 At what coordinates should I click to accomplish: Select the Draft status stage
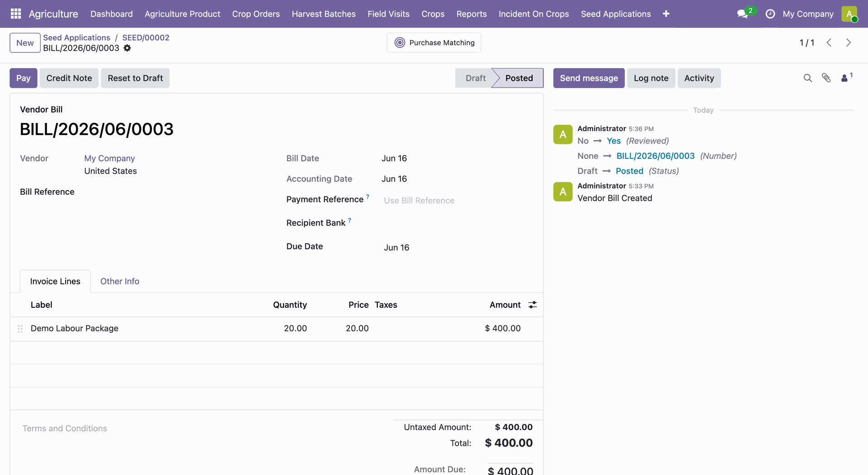(475, 78)
